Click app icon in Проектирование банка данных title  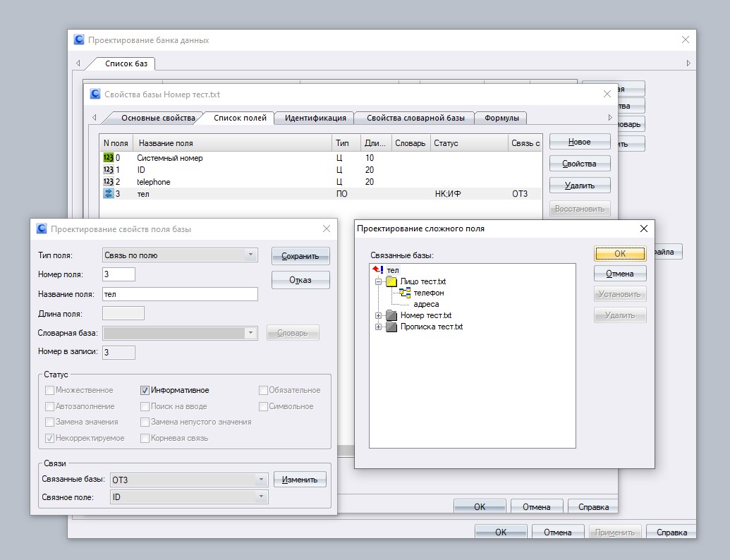click(79, 40)
